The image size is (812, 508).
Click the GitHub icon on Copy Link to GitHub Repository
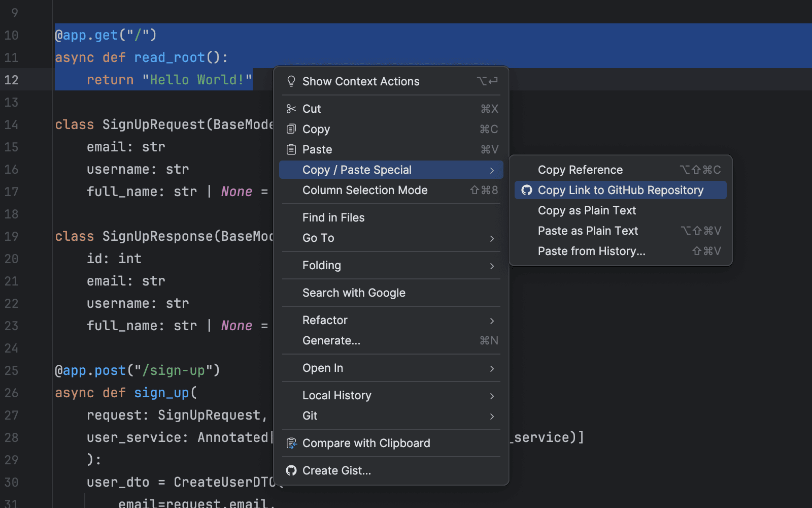[x=527, y=190]
